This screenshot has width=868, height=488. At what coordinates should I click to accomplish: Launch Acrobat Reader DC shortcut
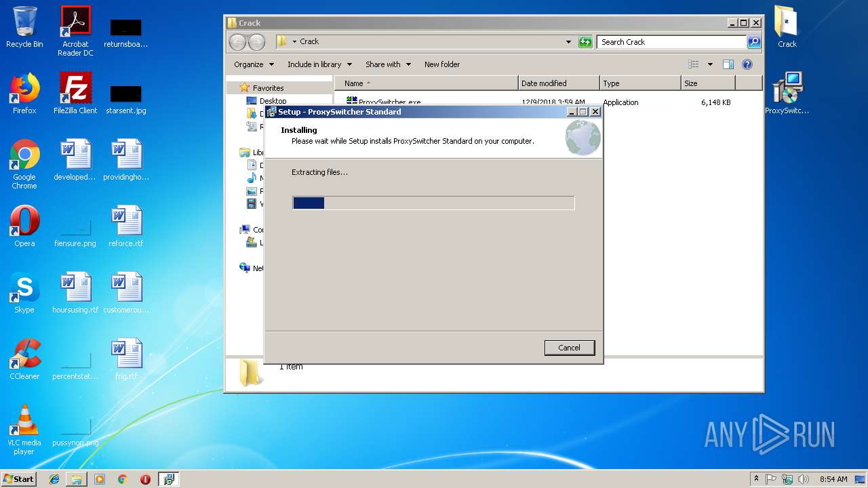coord(75,30)
